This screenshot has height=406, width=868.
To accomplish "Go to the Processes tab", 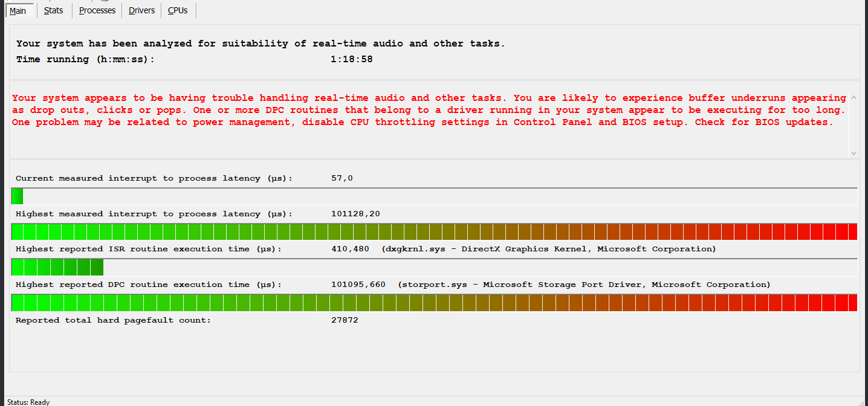I will click(x=97, y=11).
